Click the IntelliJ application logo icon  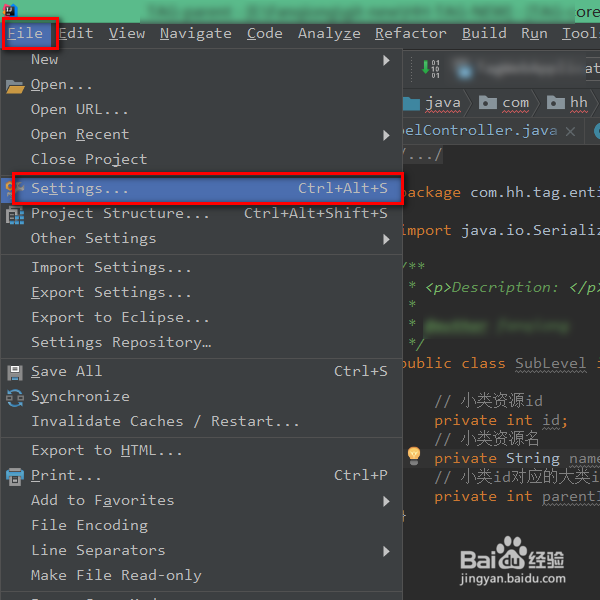pyautogui.click(x=10, y=10)
